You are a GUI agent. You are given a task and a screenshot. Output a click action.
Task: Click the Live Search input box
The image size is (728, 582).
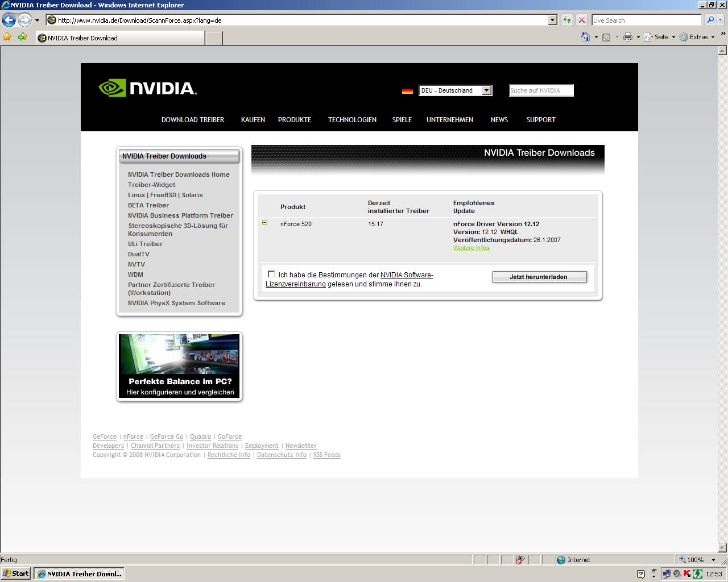647,20
